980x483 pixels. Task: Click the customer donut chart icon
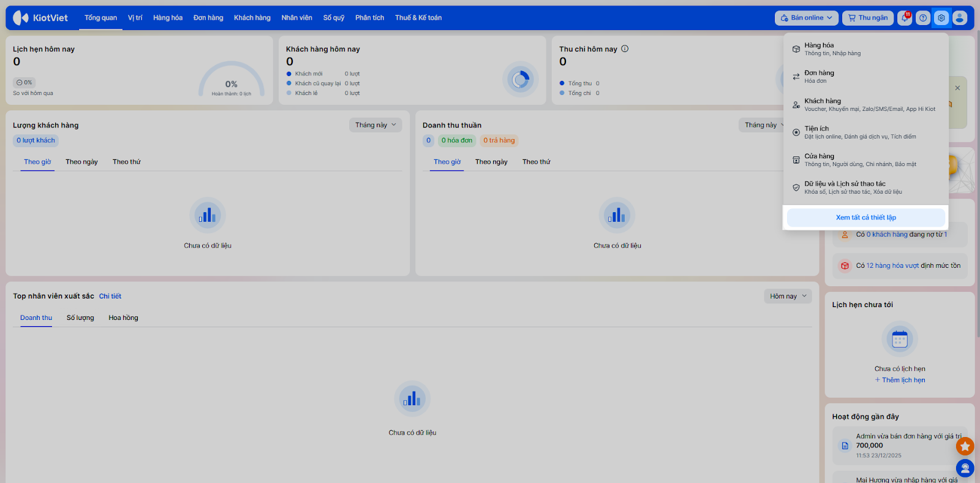[521, 79]
